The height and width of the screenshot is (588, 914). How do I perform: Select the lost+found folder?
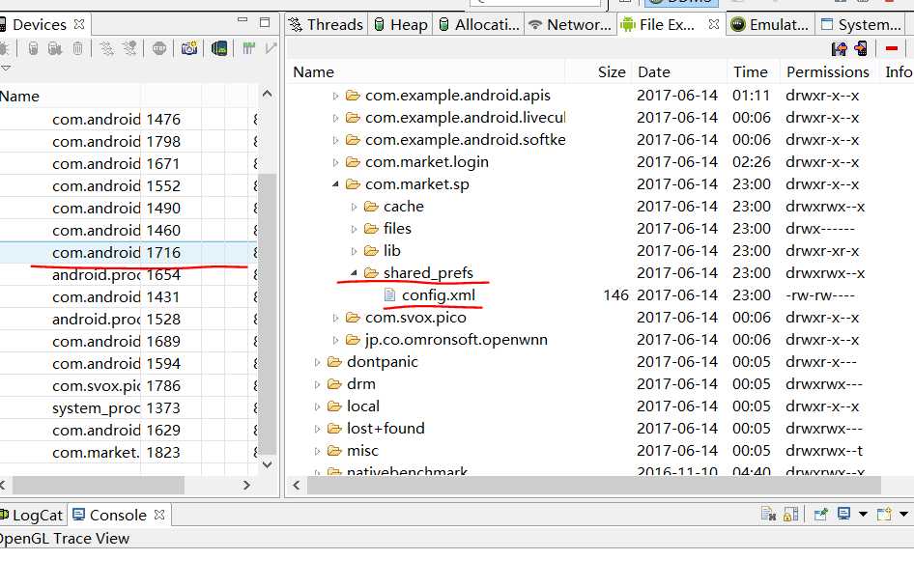(386, 429)
